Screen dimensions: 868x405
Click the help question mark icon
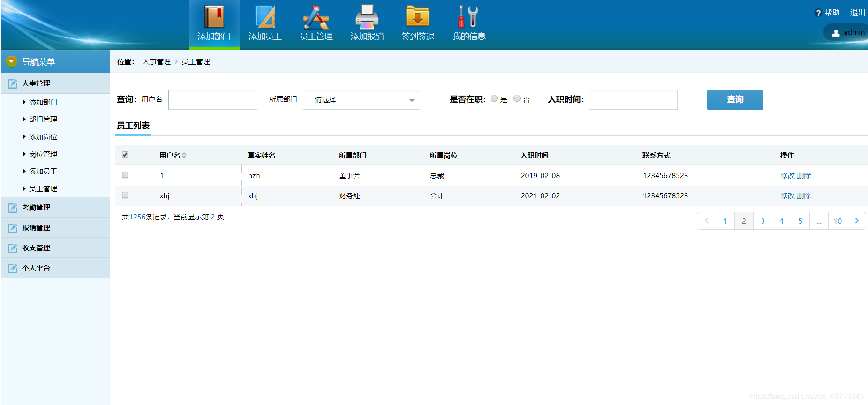pos(818,13)
